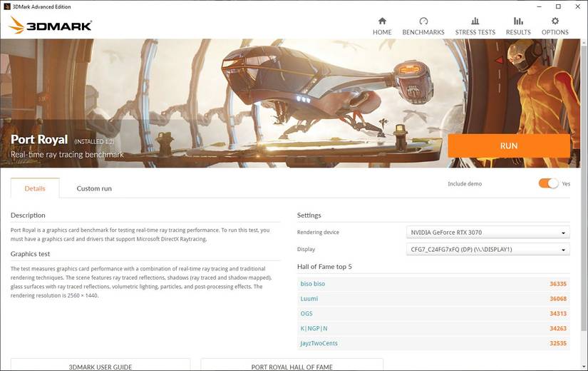588x371 pixels.
Task: Toggle the Include demo switch
Action: (x=549, y=183)
